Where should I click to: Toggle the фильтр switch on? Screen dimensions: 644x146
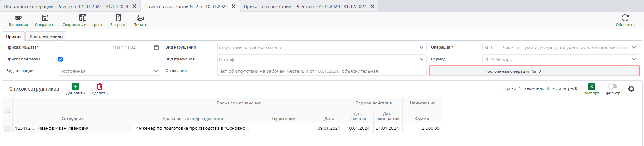point(613,86)
